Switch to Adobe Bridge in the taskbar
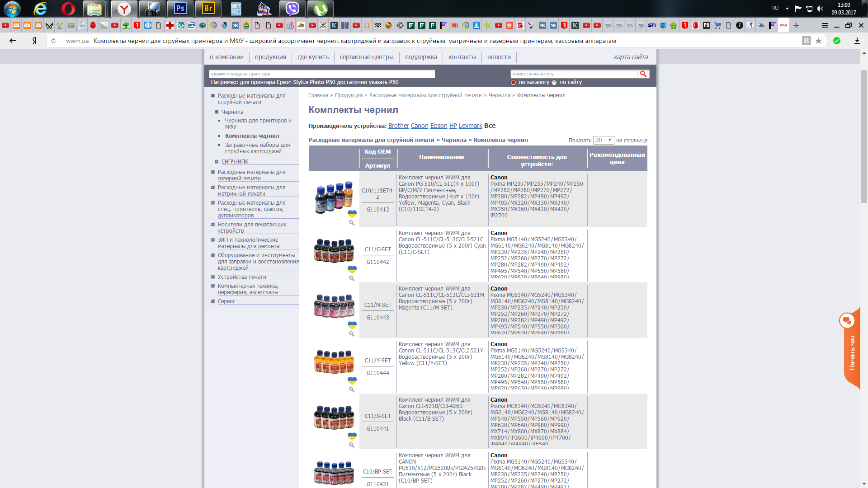This screenshot has width=868, height=488. coord(208,9)
